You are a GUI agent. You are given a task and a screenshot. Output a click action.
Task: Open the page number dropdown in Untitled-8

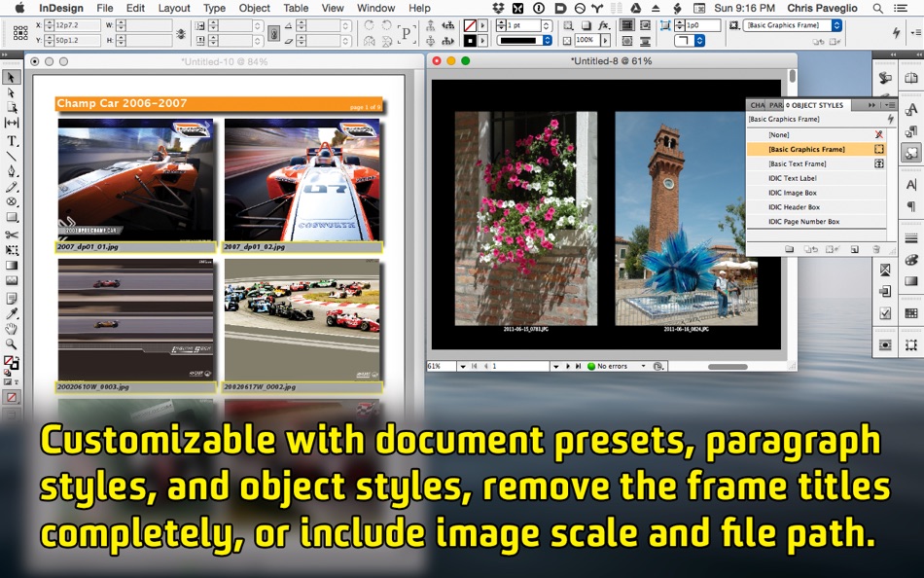pos(555,366)
